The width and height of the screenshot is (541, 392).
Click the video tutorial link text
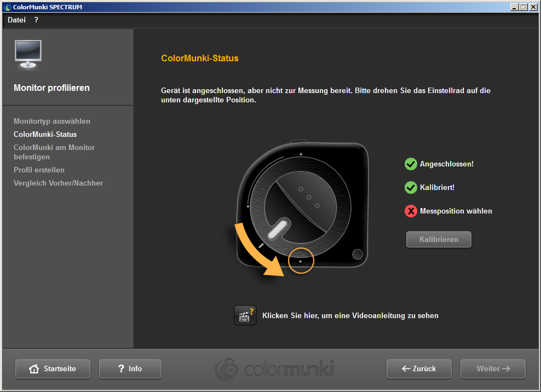(x=350, y=316)
